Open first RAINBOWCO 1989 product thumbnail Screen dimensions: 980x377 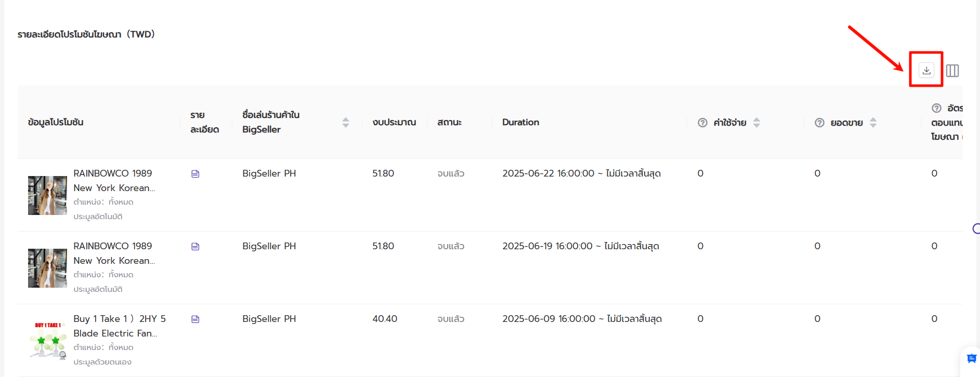47,195
